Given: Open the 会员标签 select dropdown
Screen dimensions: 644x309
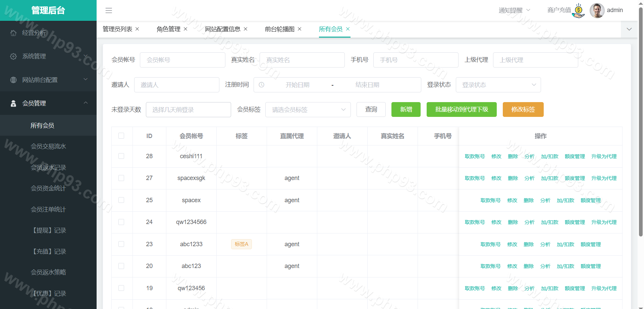Looking at the screenshot, I should (x=308, y=110).
